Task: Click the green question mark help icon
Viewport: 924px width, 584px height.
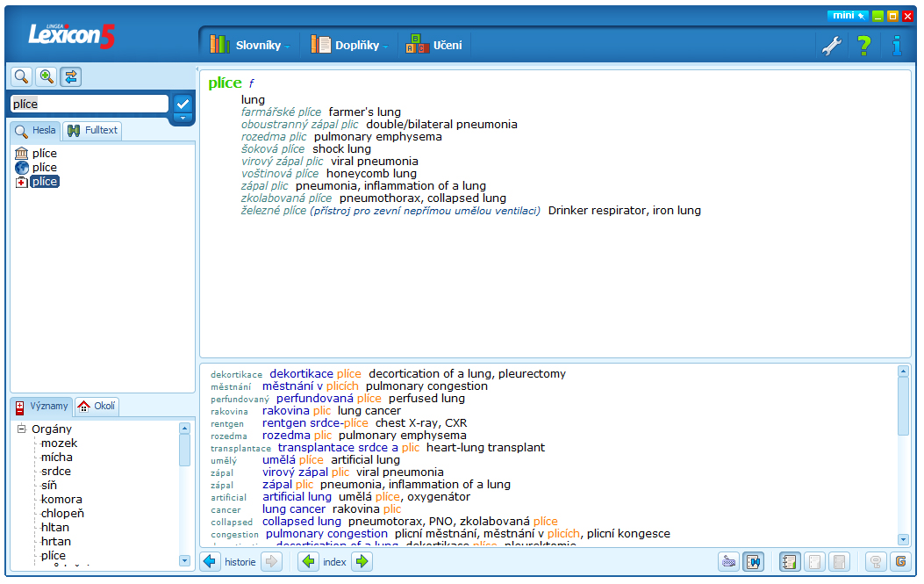Action: tap(864, 46)
